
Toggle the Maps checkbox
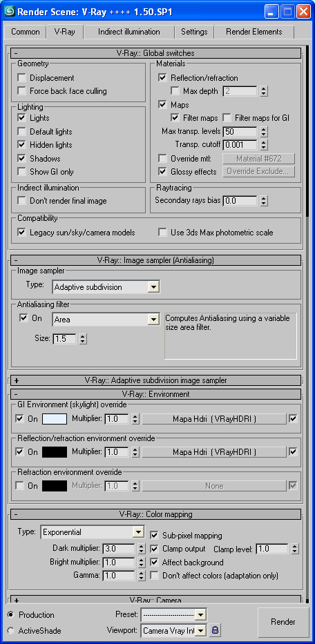[162, 105]
